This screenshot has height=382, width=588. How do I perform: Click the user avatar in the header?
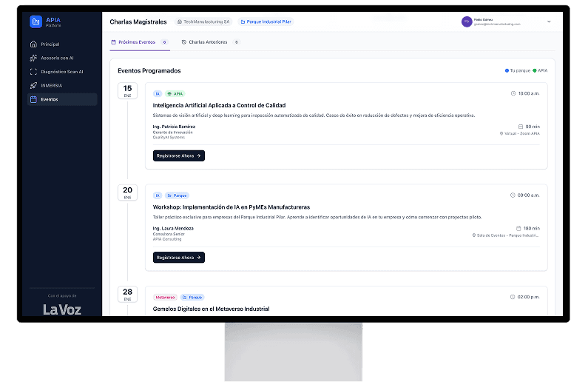coord(467,21)
